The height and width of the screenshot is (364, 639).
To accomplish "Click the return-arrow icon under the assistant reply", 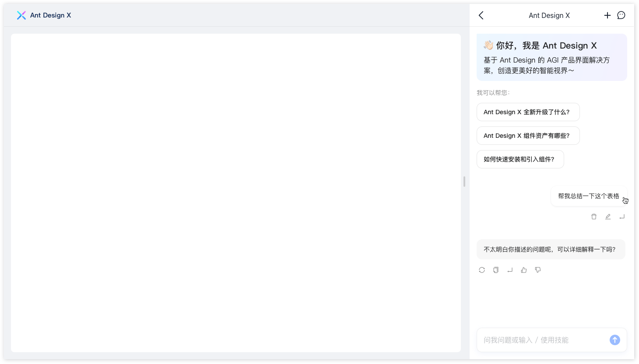I will (510, 270).
